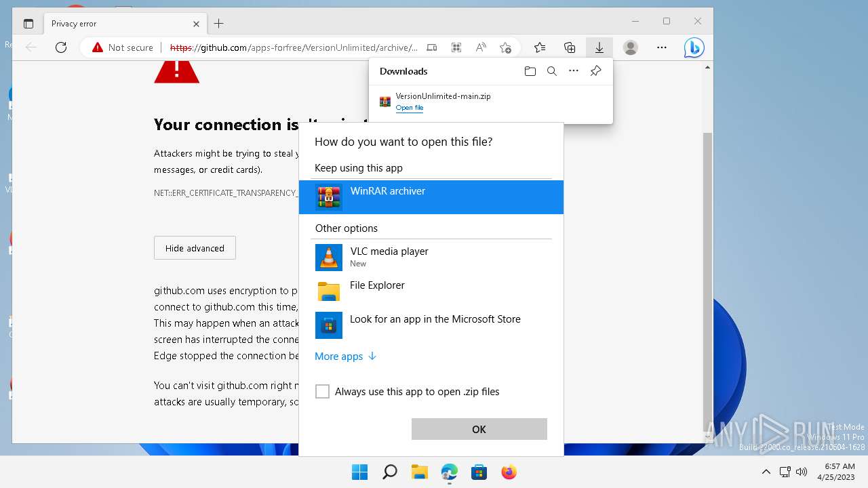Close the Privacy error tab
This screenshot has width=868, height=488.
[x=196, y=24]
